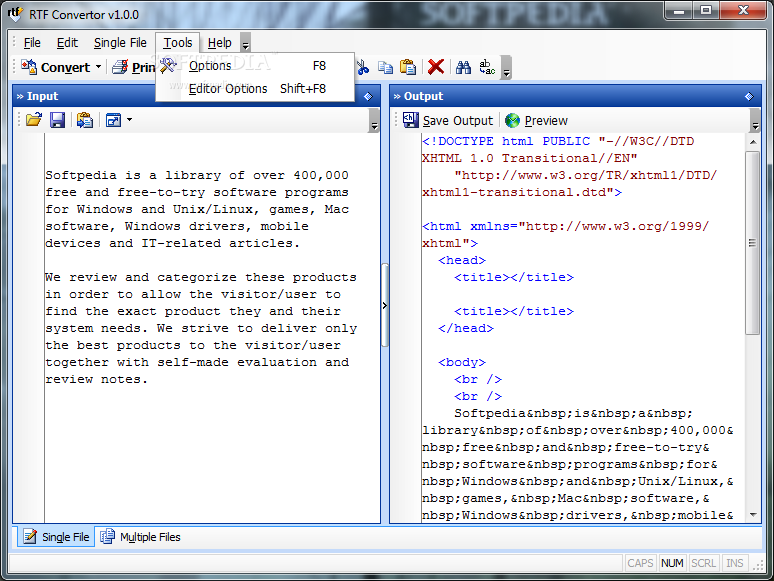Viewport: 774px width, 581px height.
Task: Close the open Tools menu
Action: (178, 43)
